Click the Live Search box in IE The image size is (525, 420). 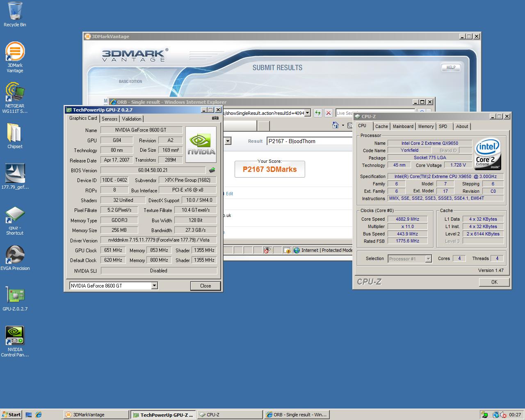pos(375,113)
